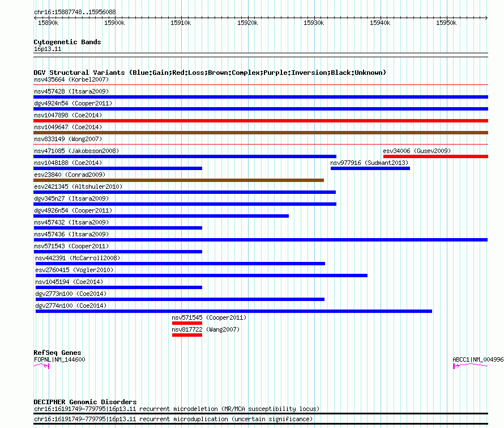This screenshot has height=428, width=504.
Task: Click the 15910k ruler tick label
Action: (x=181, y=23)
